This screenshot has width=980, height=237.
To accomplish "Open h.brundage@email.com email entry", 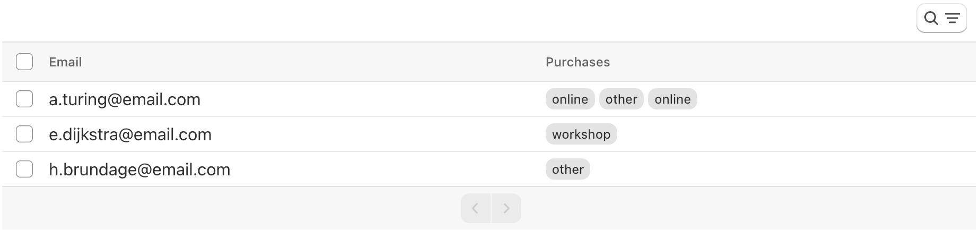I will pos(139,170).
